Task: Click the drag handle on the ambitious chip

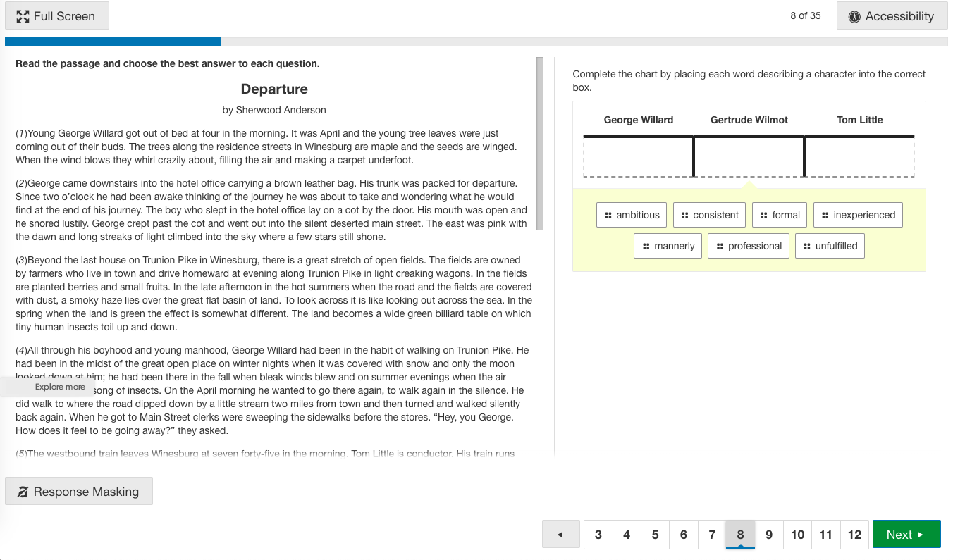Action: point(608,216)
